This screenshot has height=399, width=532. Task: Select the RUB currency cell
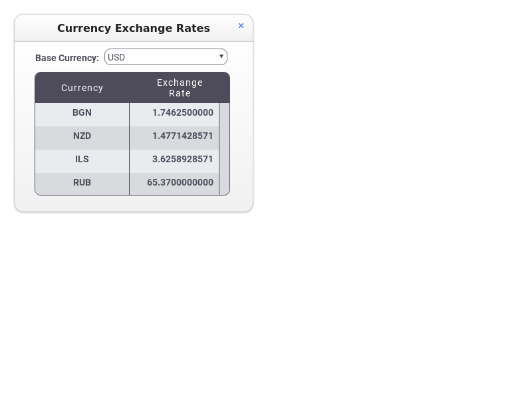click(82, 183)
